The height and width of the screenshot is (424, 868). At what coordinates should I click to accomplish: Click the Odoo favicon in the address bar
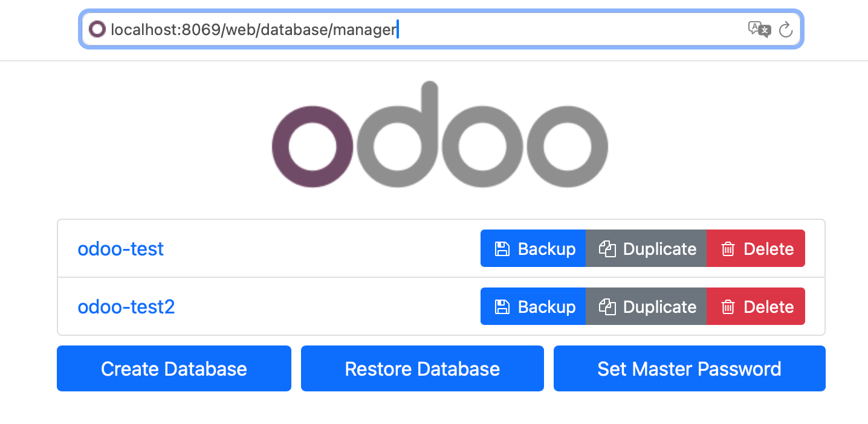(97, 29)
